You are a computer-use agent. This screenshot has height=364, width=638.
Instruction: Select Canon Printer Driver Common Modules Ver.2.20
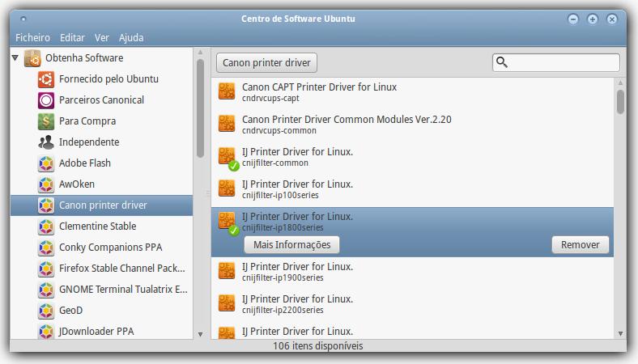(x=412, y=125)
